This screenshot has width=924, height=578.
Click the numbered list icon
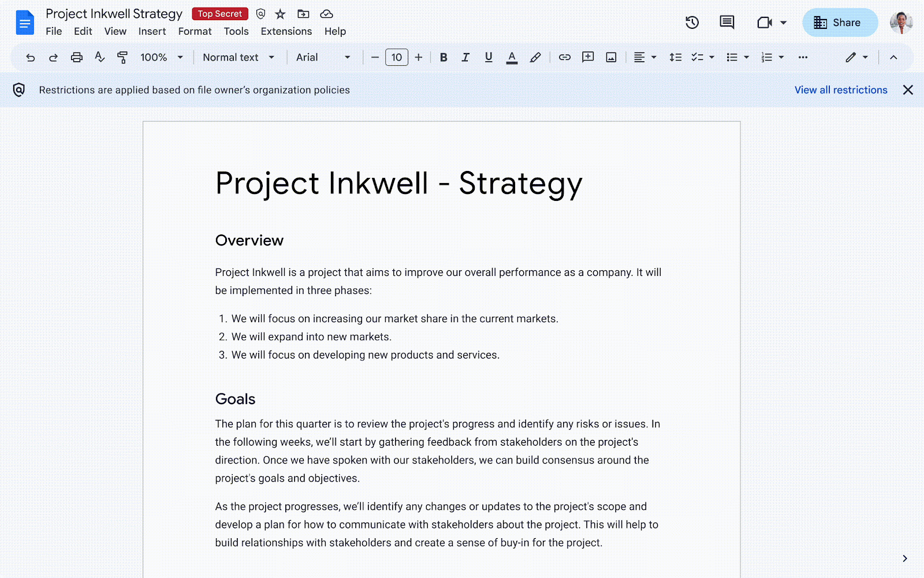point(767,57)
